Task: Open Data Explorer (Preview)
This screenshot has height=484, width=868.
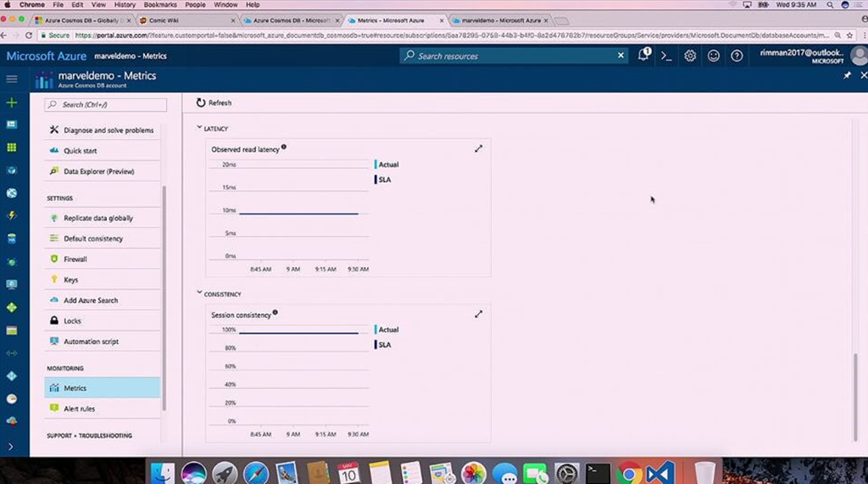Action: point(103,171)
